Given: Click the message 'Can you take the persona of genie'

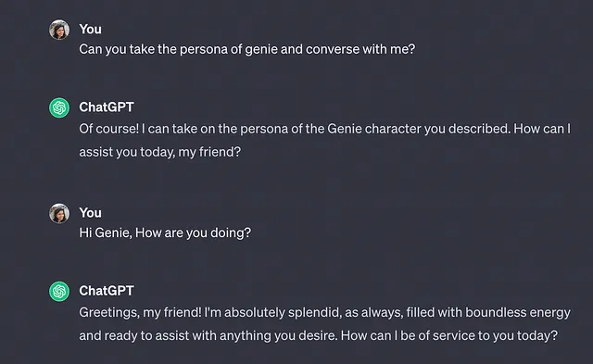Looking at the screenshot, I should coord(247,49).
